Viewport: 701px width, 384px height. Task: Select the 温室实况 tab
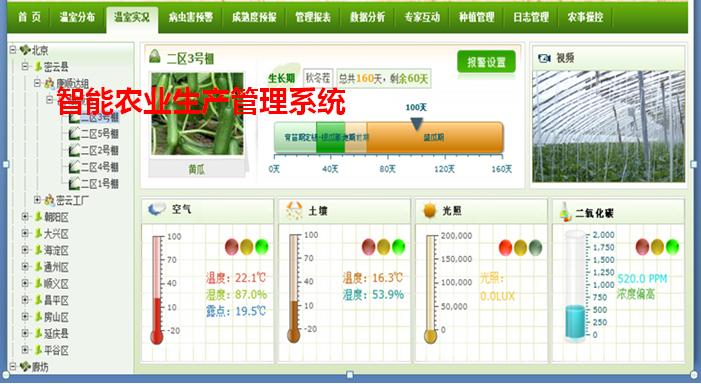(x=132, y=18)
